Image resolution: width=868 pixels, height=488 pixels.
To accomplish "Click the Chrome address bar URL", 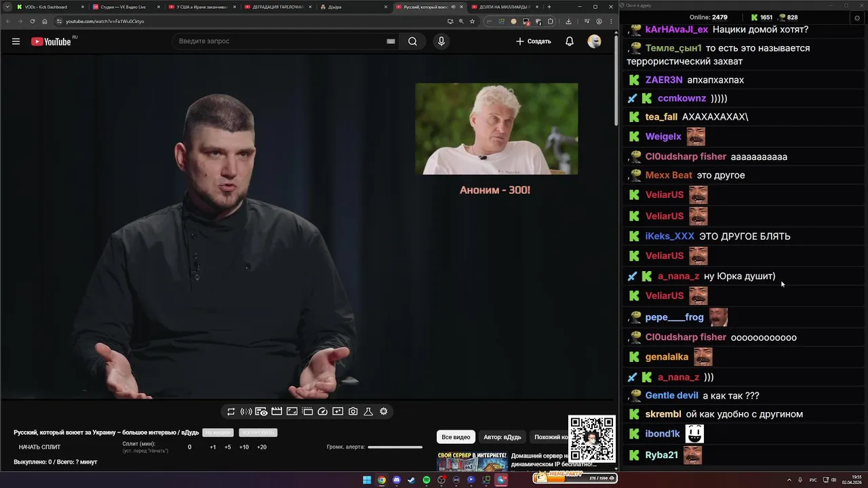I will point(104,21).
